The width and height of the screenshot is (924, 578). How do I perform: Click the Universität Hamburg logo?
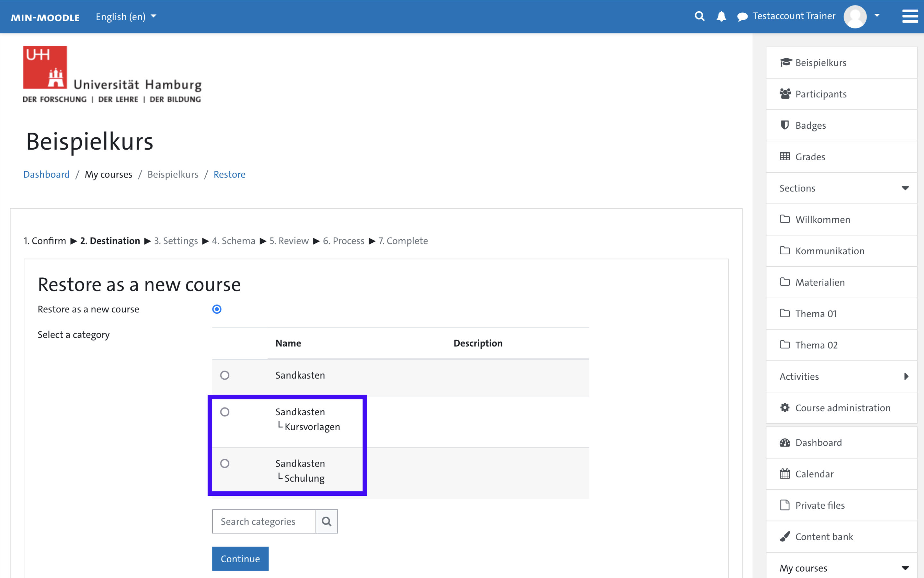[x=112, y=74]
